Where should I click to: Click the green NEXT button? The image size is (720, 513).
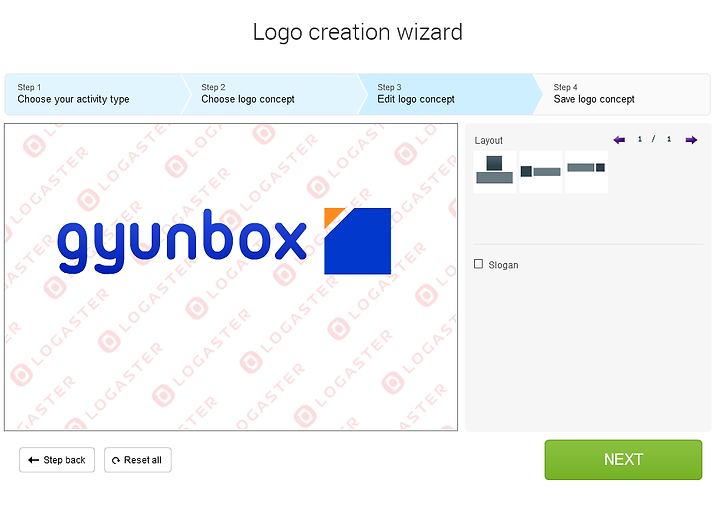pyautogui.click(x=623, y=460)
